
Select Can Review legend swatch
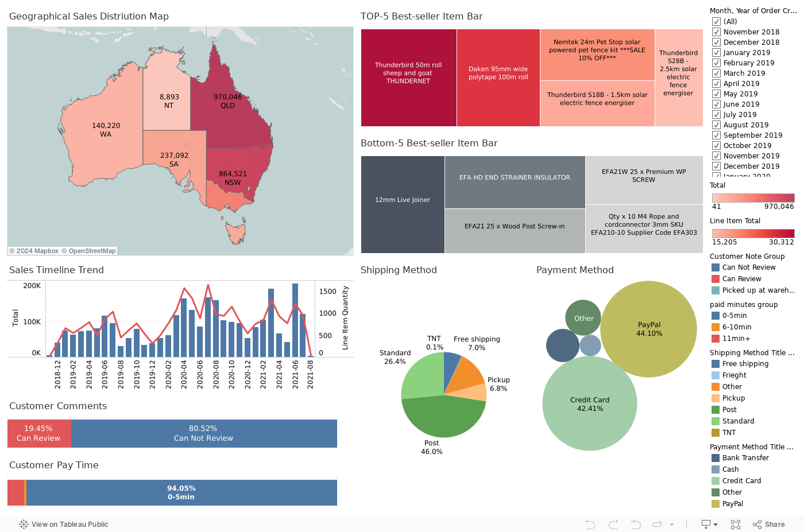click(716, 279)
